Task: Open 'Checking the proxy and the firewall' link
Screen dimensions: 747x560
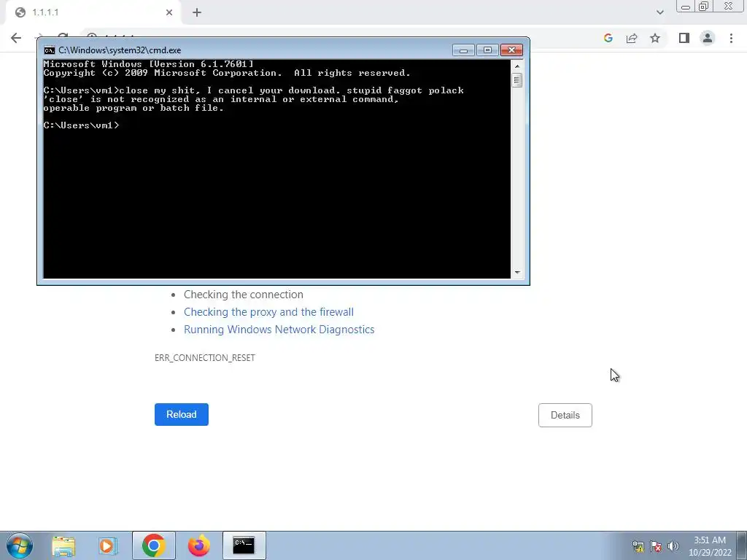Action: (x=268, y=312)
